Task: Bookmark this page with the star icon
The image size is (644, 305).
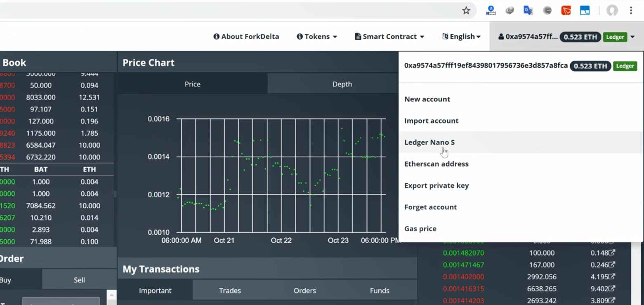Action: 466,11
